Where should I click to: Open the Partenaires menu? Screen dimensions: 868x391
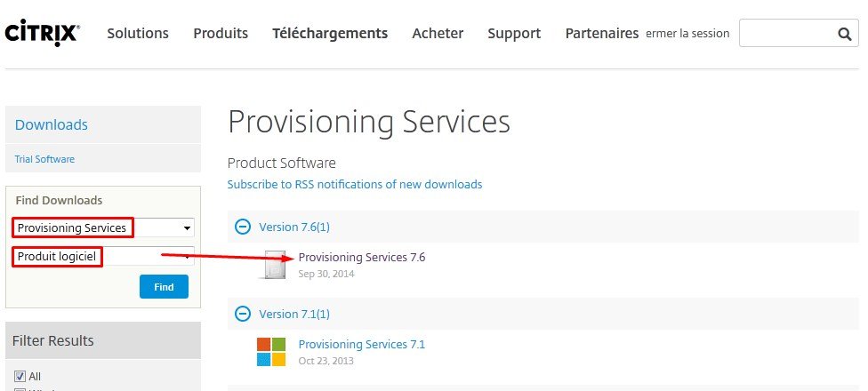click(x=602, y=34)
